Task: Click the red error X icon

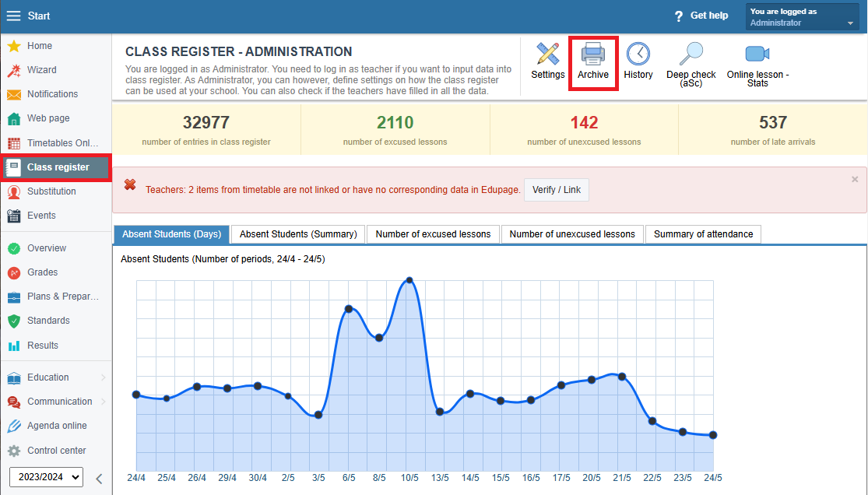Action: tap(130, 185)
